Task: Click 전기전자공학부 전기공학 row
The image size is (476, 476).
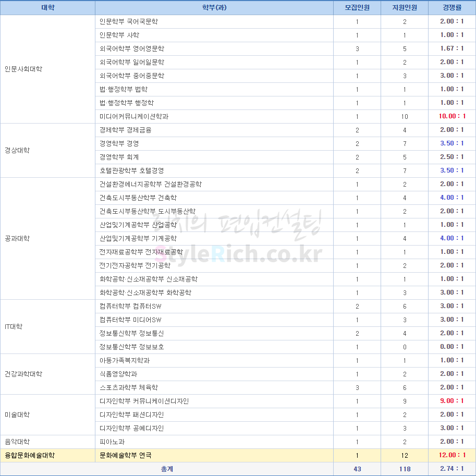Action: (x=285, y=265)
